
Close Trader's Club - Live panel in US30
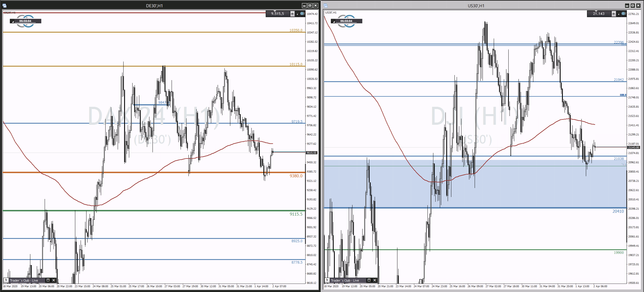(x=375, y=280)
